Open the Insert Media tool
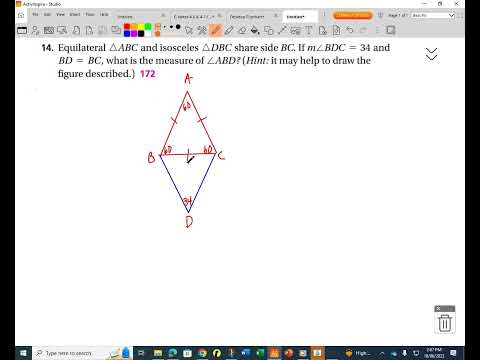The height and width of the screenshot is (360, 480). 295,31
